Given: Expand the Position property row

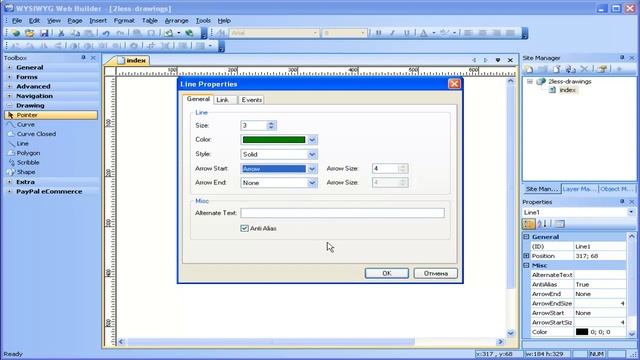Looking at the screenshot, I should pos(527,256).
